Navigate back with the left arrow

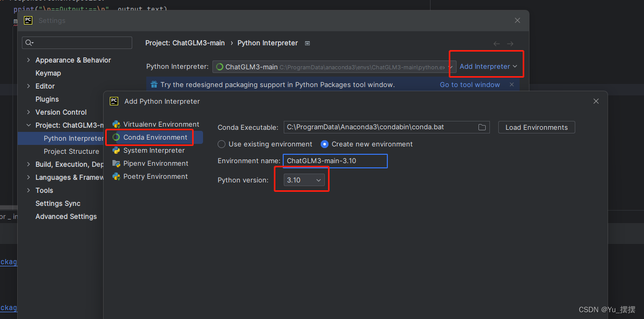coord(497,44)
